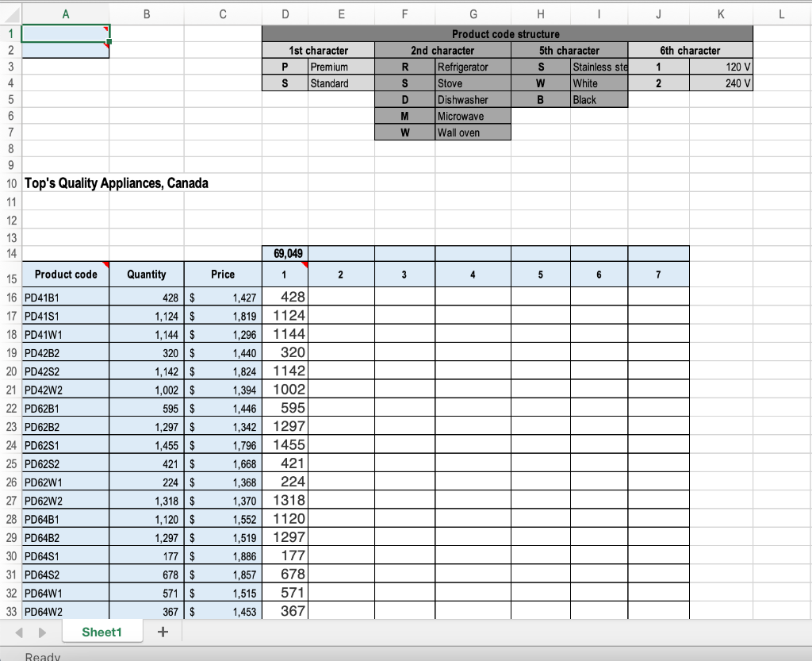Click the green fill handle of the selected cell
812x661 pixels.
coord(110,40)
